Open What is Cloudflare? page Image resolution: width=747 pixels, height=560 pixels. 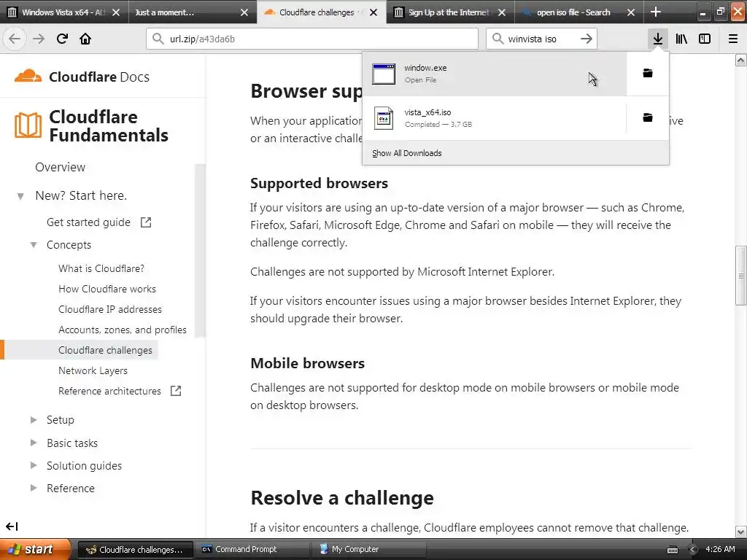pos(101,268)
